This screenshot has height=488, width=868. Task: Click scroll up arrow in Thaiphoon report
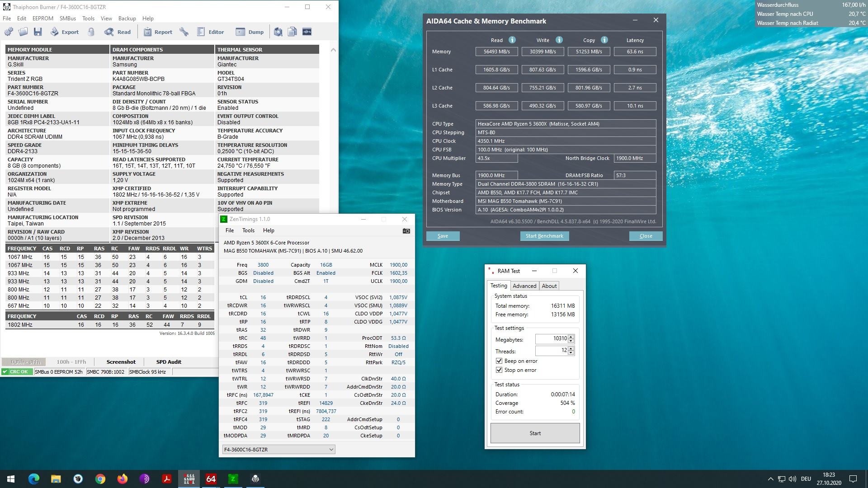(333, 50)
